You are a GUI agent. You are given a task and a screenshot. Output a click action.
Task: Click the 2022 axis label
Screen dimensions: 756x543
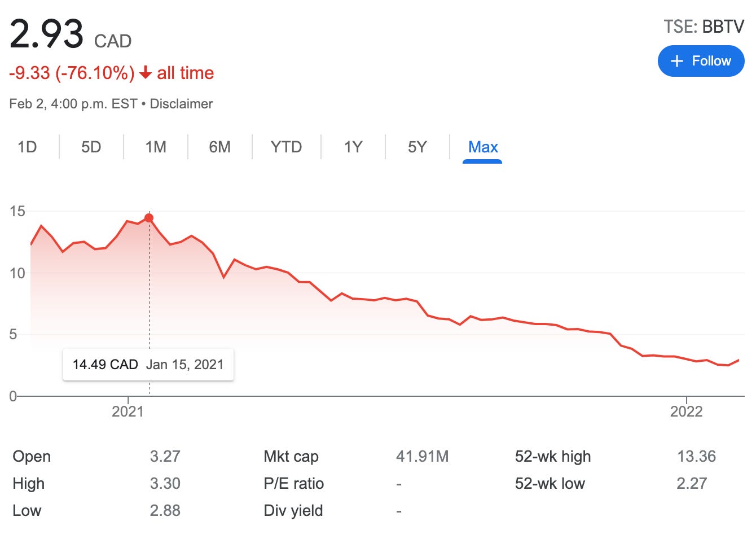[687, 411]
